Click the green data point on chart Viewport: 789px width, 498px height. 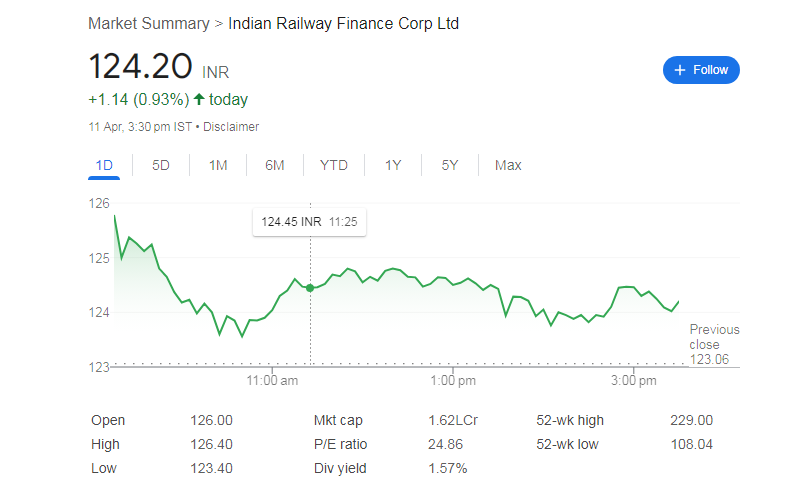pyautogui.click(x=310, y=288)
